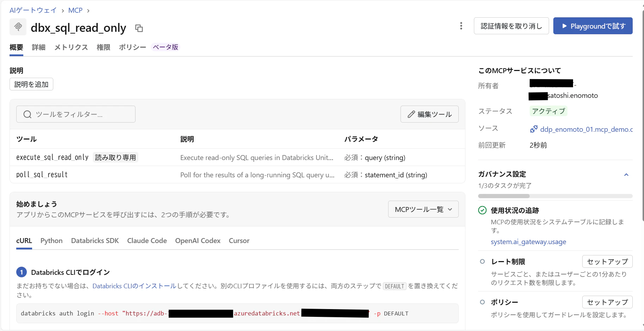Click the アクティブ status badge

[548, 111]
